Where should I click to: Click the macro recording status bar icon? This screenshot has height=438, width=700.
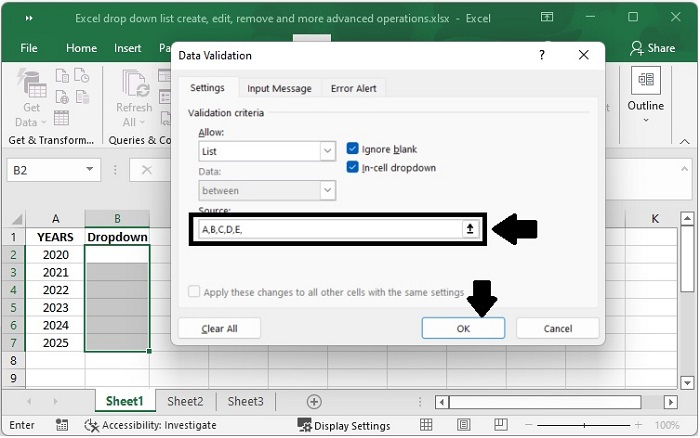62,425
